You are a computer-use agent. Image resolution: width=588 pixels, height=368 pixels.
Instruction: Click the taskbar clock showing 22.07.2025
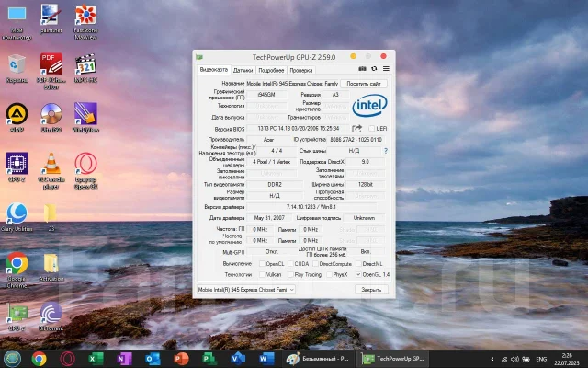[x=567, y=359]
